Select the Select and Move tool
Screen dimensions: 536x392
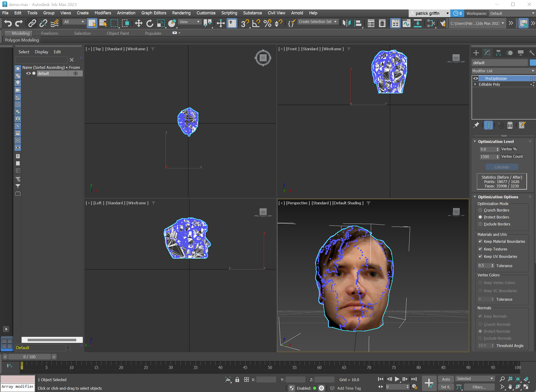tap(138, 23)
